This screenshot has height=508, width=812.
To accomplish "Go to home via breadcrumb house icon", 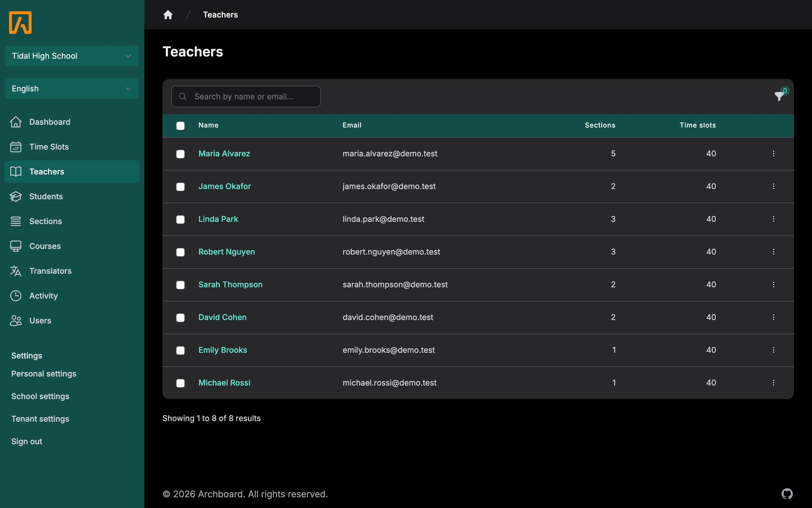I will [x=168, y=15].
